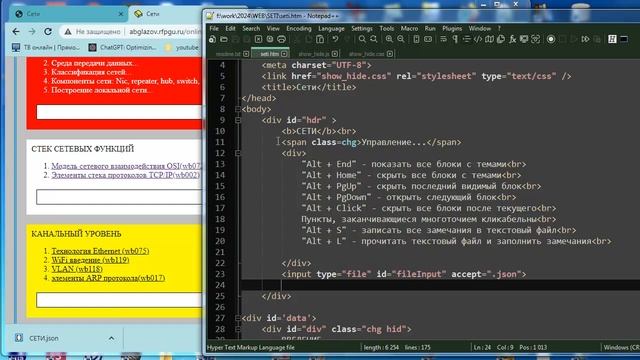Toggle Show All Characters pilcrow icon
Viewport: 640px width, 360px height.
pos(455,39)
